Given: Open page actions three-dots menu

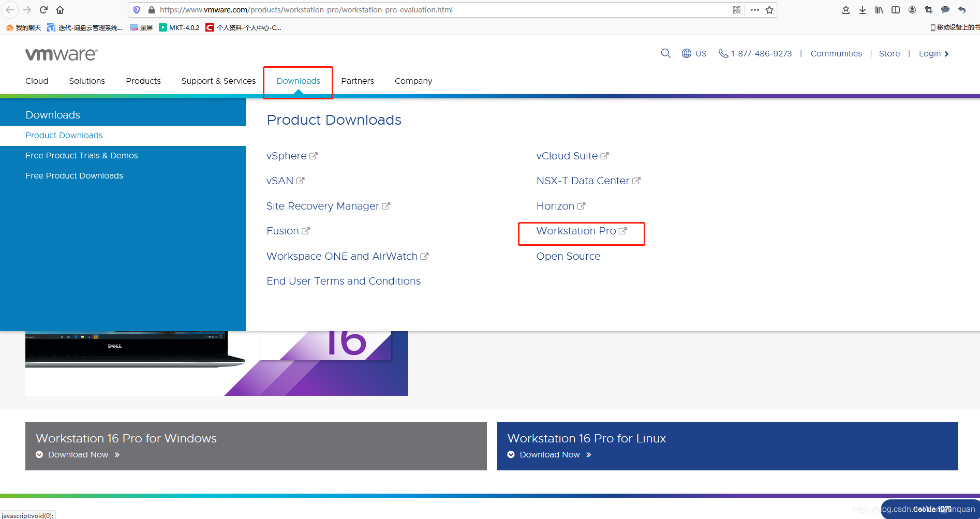Looking at the screenshot, I should (x=755, y=10).
